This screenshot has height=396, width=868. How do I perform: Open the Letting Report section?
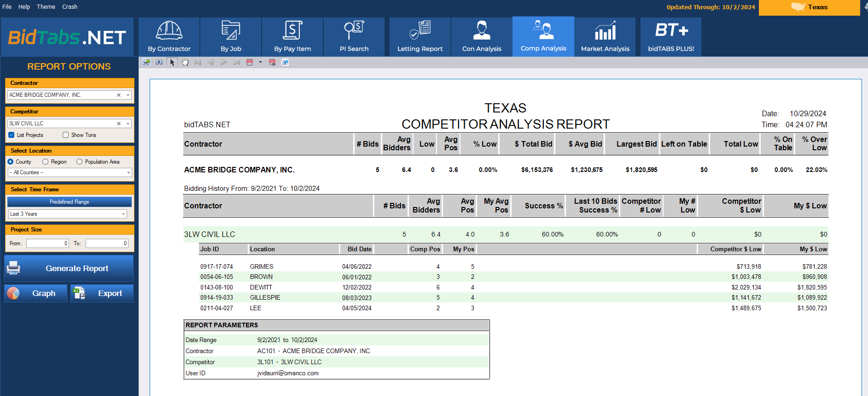point(420,37)
